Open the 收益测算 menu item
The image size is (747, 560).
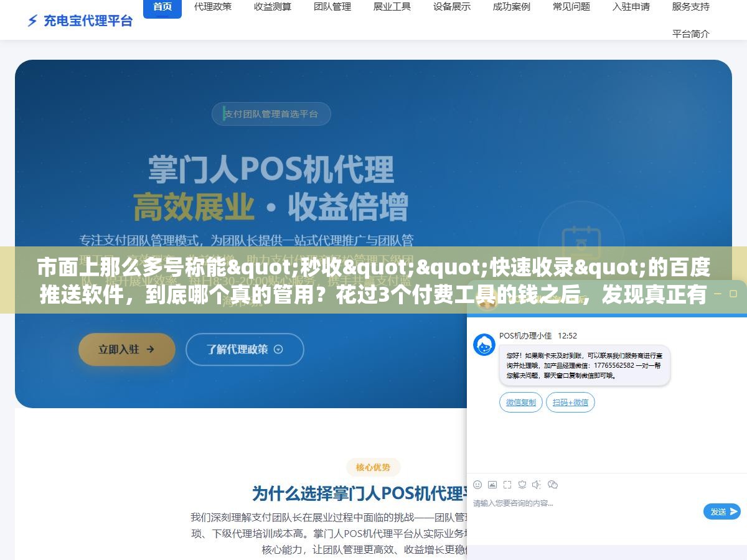click(x=273, y=7)
